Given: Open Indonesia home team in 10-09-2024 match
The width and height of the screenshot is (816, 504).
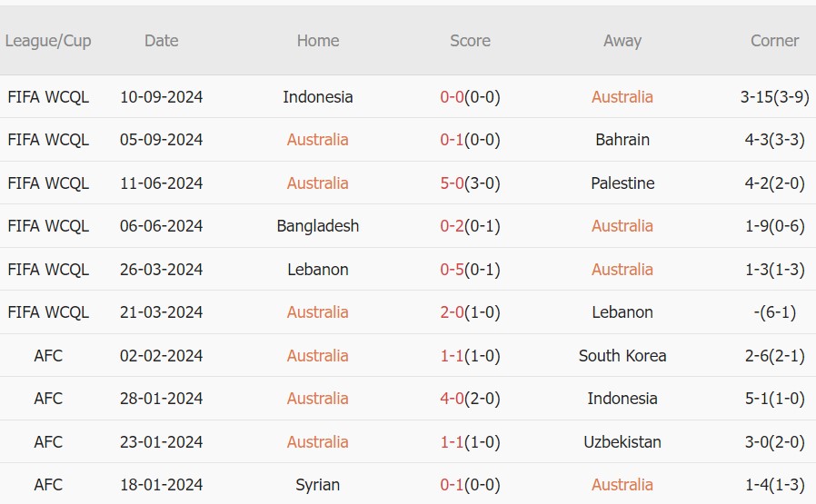Looking at the screenshot, I should pos(317,97).
